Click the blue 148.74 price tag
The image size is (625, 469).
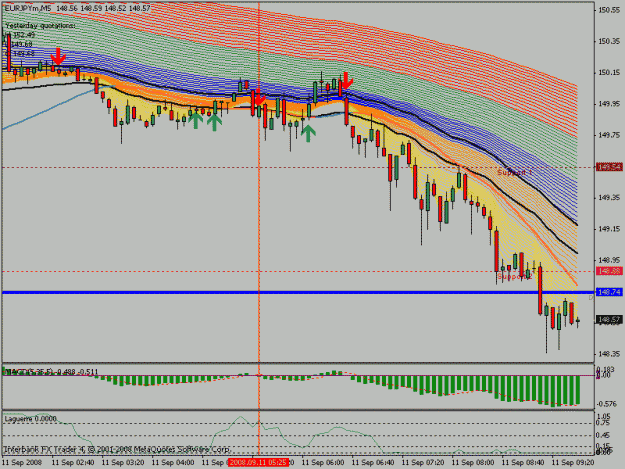point(609,292)
